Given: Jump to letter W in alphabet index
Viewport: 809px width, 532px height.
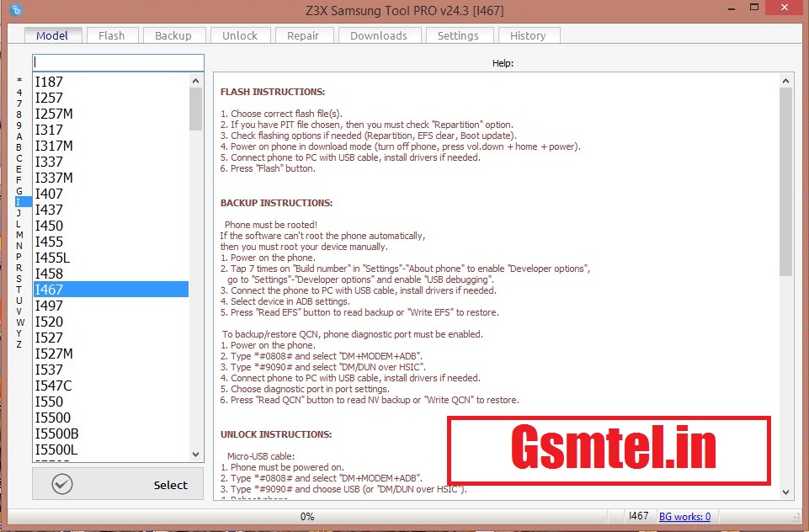Looking at the screenshot, I should click(20, 322).
